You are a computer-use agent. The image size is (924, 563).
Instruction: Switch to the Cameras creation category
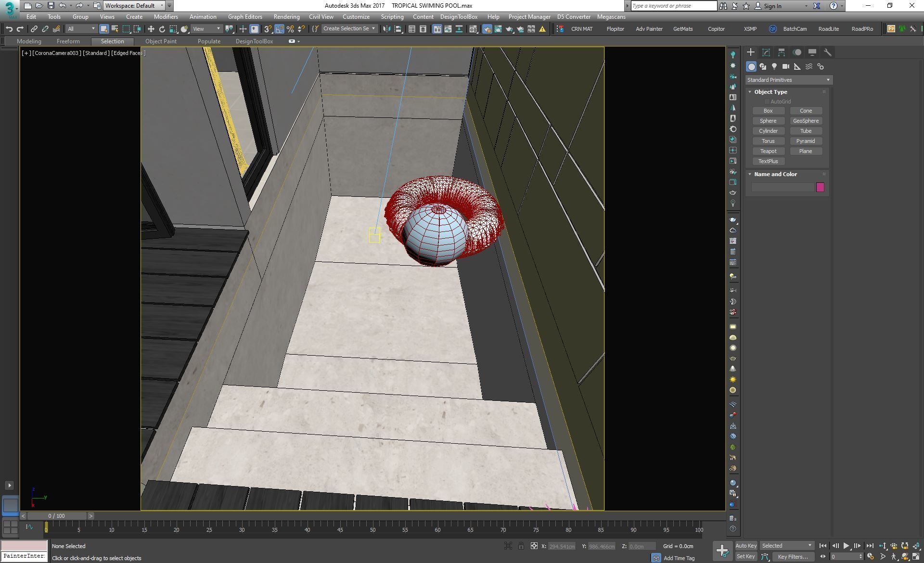pos(786,66)
